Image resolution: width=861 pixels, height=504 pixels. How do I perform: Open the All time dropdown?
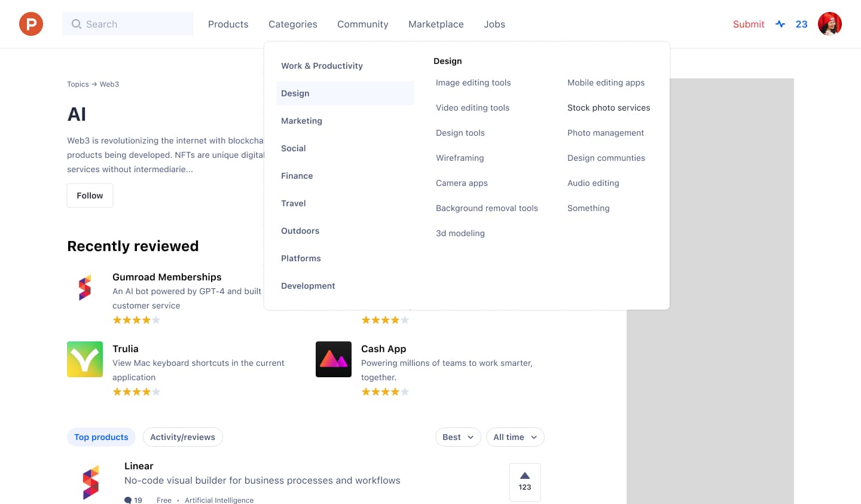pyautogui.click(x=515, y=437)
